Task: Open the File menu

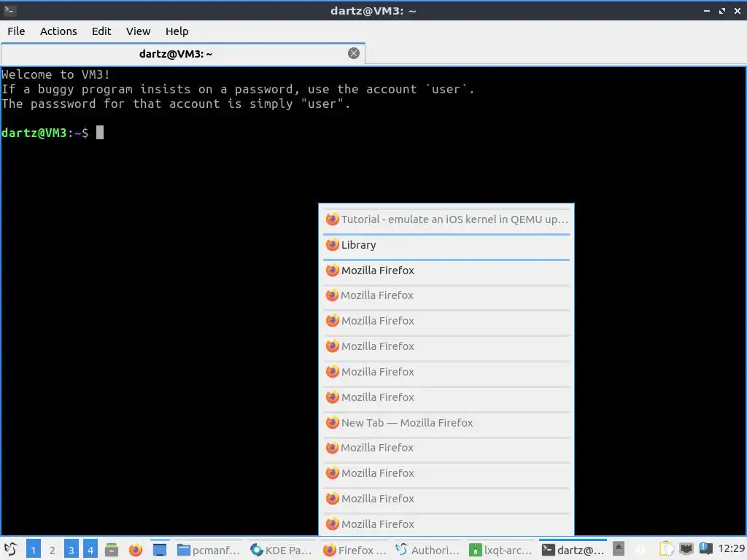Action: tap(16, 31)
